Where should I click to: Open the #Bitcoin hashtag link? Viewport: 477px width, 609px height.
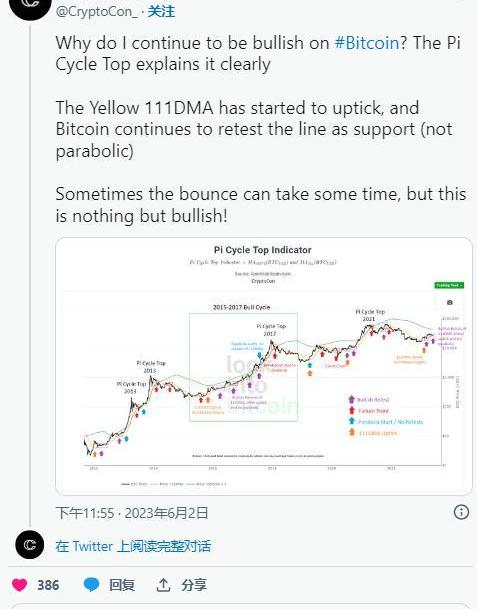367,43
